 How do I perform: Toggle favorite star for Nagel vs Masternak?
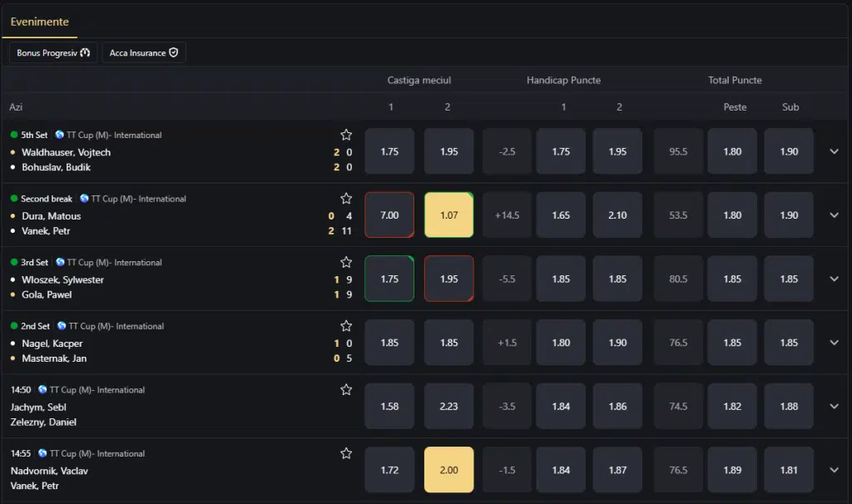346,326
